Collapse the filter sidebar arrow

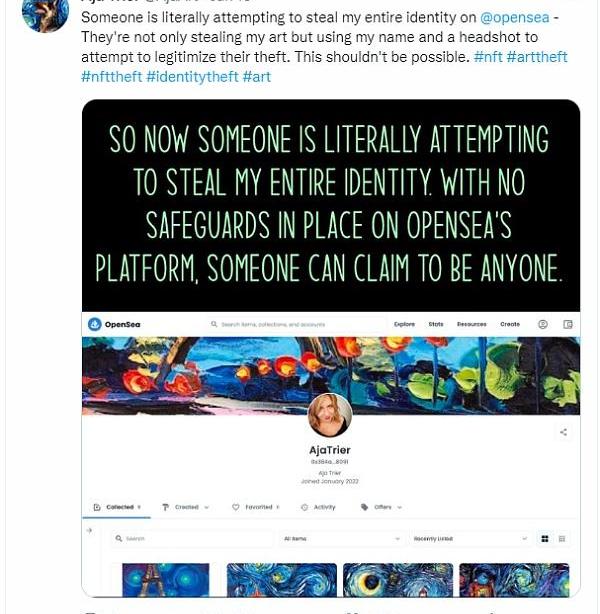click(89, 531)
